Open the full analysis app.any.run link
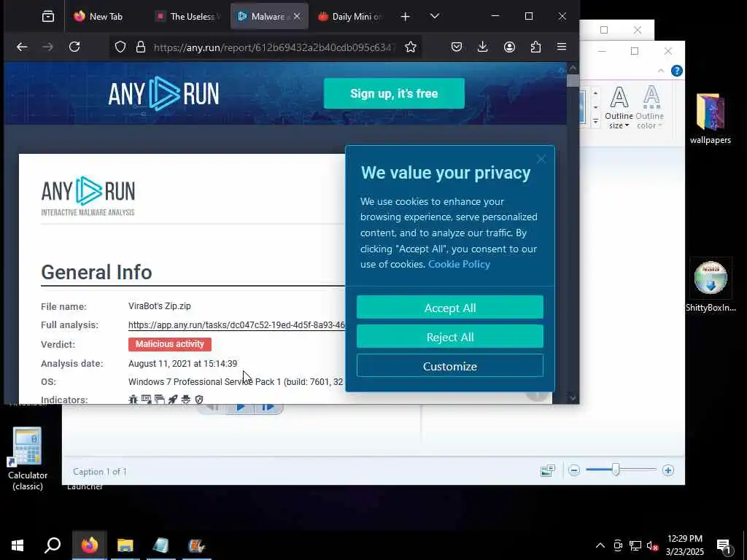747x560 pixels. [236, 325]
